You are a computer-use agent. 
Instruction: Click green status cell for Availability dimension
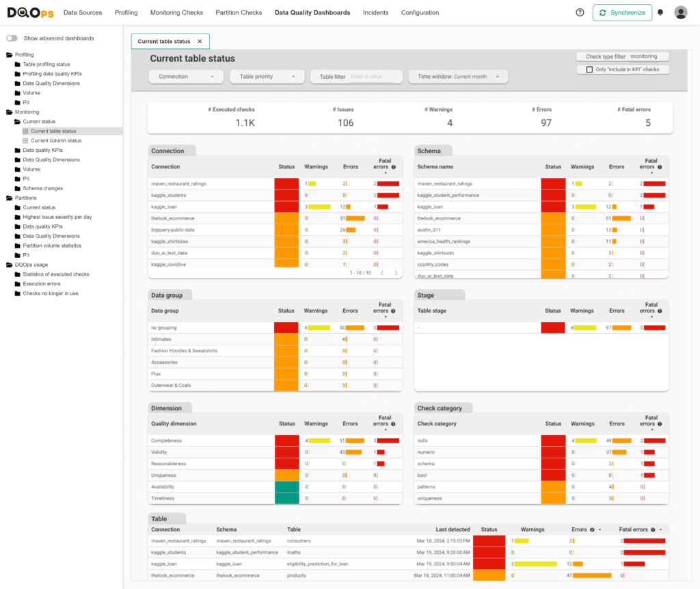(286, 487)
